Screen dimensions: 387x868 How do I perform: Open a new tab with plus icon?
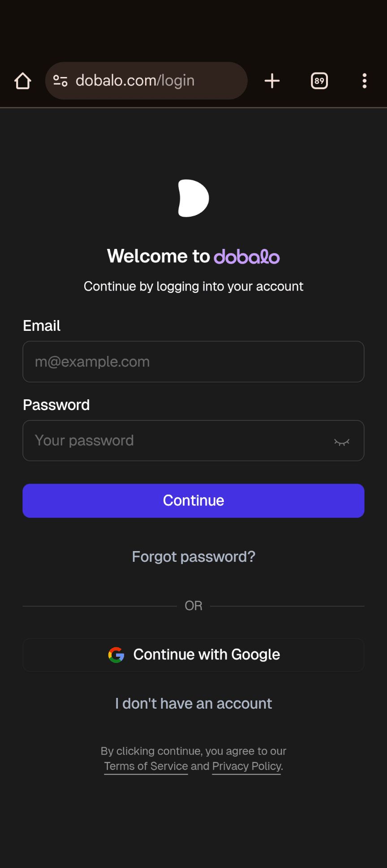(272, 81)
